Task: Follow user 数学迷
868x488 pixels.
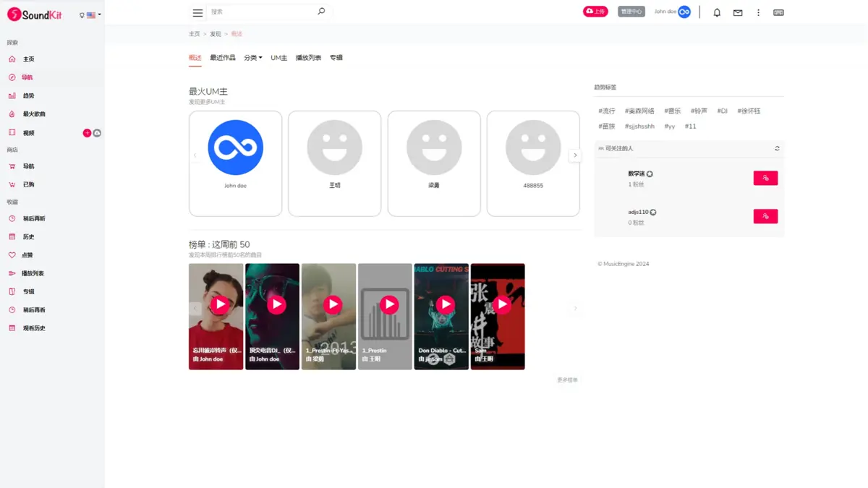Action: click(x=765, y=178)
